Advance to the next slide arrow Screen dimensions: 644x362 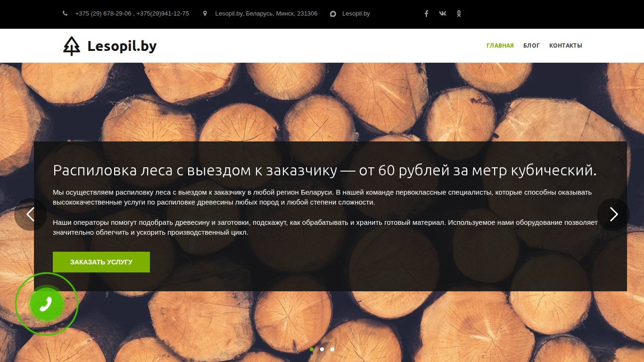[613, 214]
